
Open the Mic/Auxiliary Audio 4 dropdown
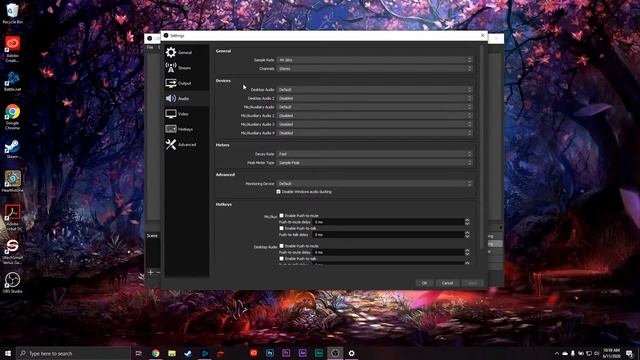coord(374,133)
